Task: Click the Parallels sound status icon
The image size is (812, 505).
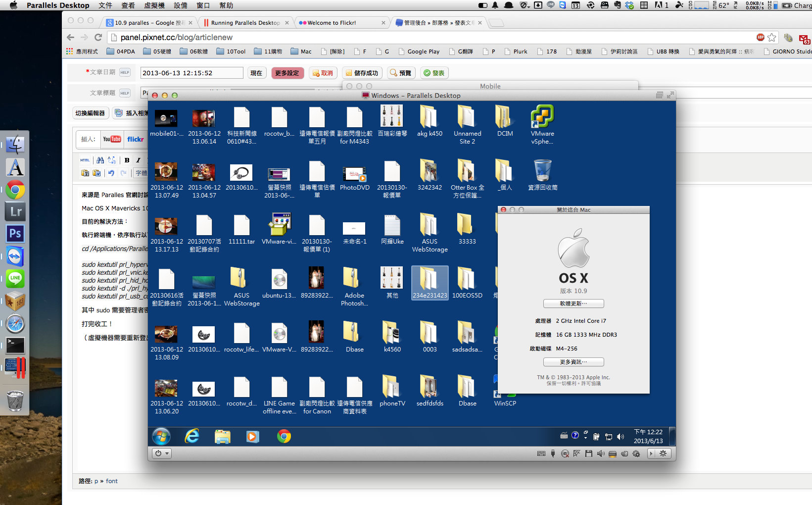Action: click(601, 454)
